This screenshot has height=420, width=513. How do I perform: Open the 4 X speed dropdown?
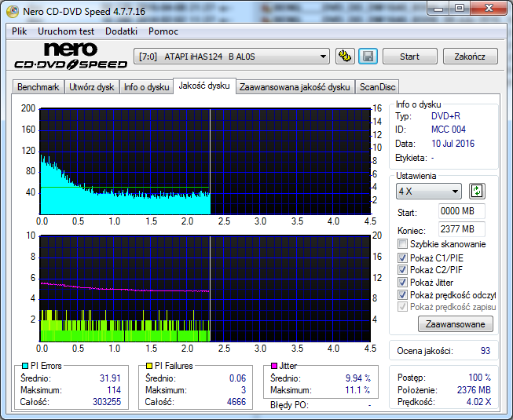click(429, 192)
